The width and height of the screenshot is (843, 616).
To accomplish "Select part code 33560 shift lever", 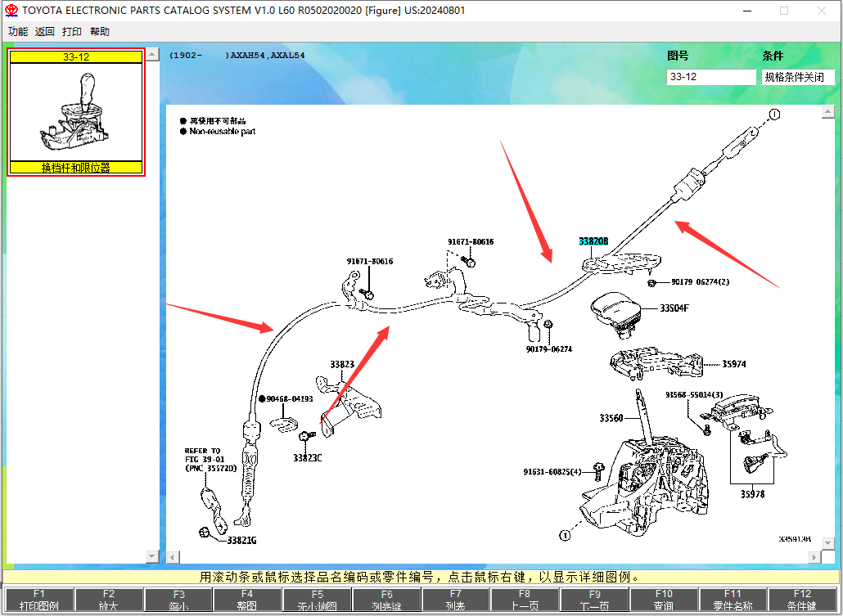I will pos(611,418).
